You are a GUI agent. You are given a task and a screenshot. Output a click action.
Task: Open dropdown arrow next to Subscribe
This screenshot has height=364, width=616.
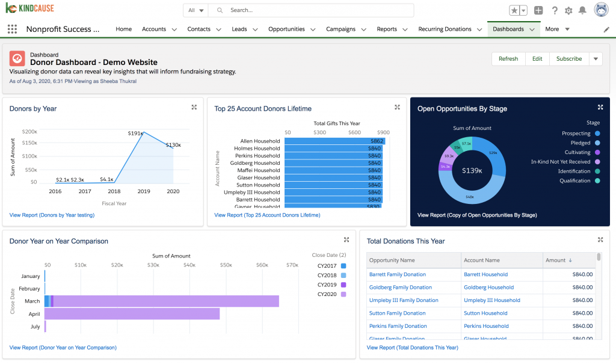596,58
